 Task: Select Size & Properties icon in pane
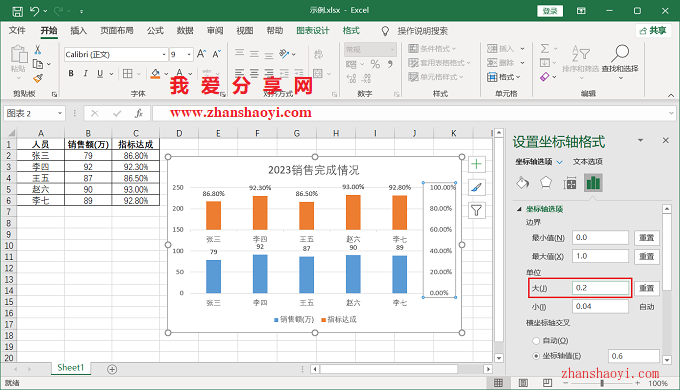coord(569,183)
